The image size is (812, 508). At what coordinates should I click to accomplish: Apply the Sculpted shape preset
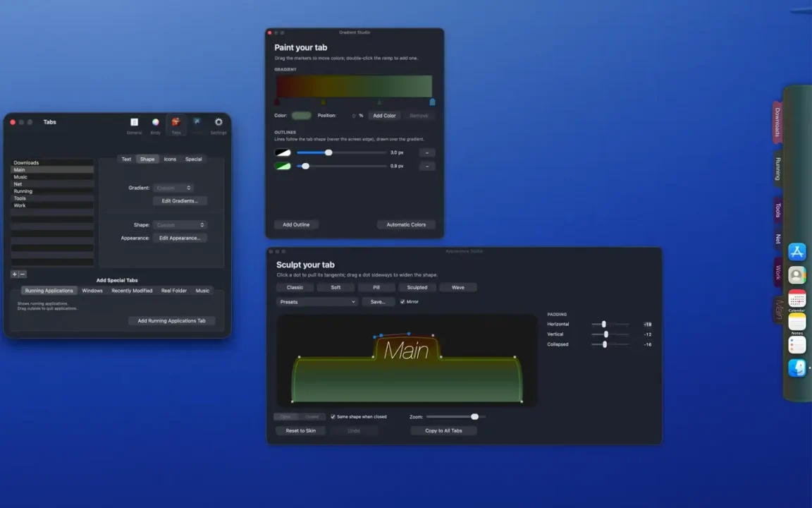click(x=417, y=288)
